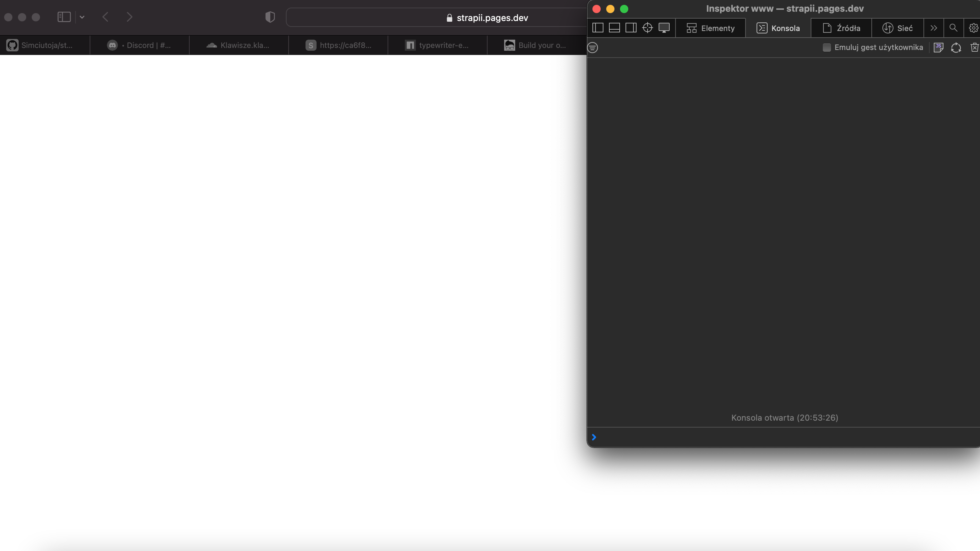Clear console with trash icon
The width and height of the screenshot is (980, 551).
tap(974, 48)
